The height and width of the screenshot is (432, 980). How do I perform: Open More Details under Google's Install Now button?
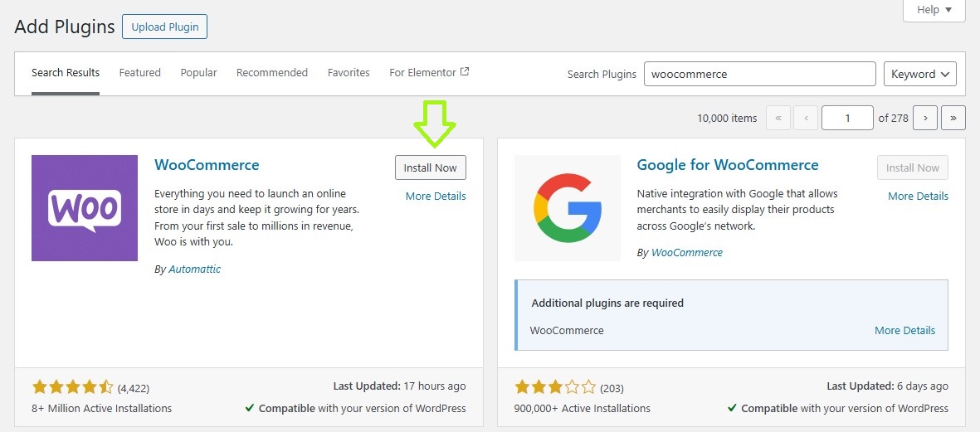[918, 196]
